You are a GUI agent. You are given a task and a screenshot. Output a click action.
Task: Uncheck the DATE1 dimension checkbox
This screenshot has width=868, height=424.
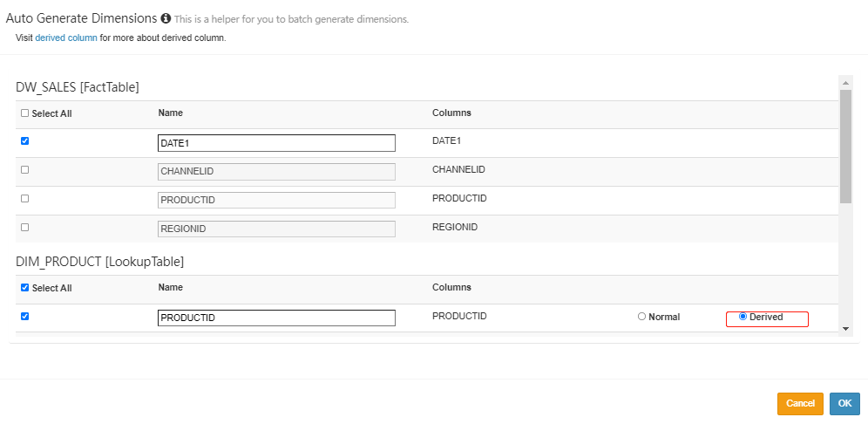[24, 140]
